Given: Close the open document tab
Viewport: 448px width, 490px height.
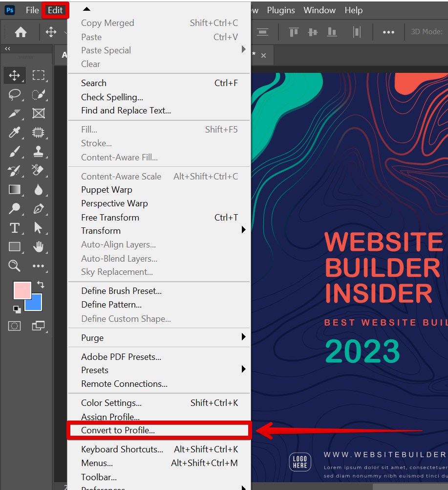Looking at the screenshot, I should [x=264, y=55].
